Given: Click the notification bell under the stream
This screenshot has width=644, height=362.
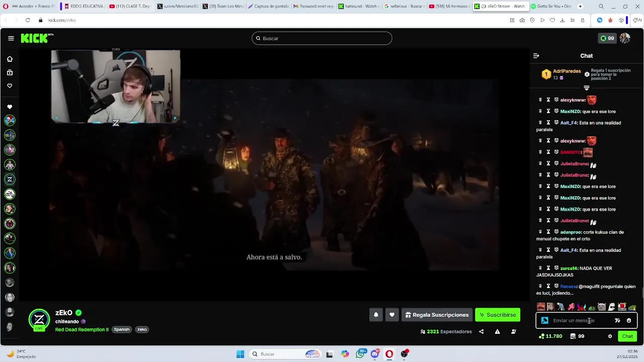Looking at the screenshot, I should [x=376, y=315].
